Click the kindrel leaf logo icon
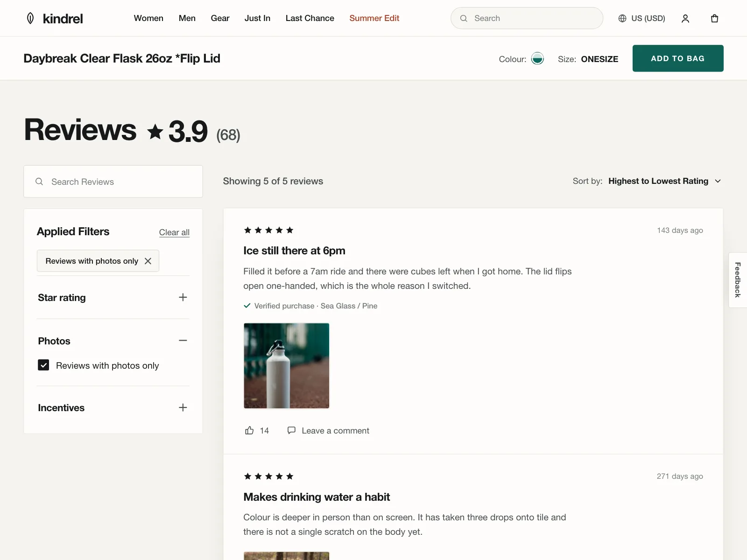Image resolution: width=747 pixels, height=560 pixels. tap(30, 18)
